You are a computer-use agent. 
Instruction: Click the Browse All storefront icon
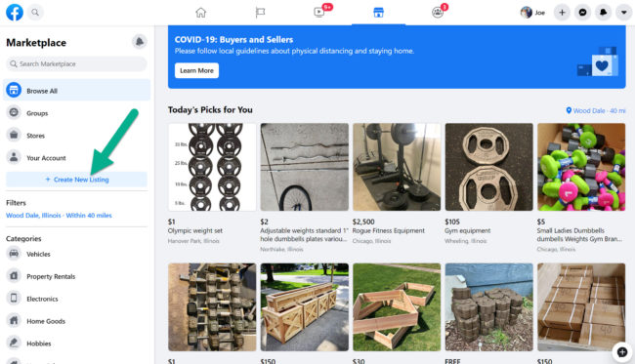point(14,90)
